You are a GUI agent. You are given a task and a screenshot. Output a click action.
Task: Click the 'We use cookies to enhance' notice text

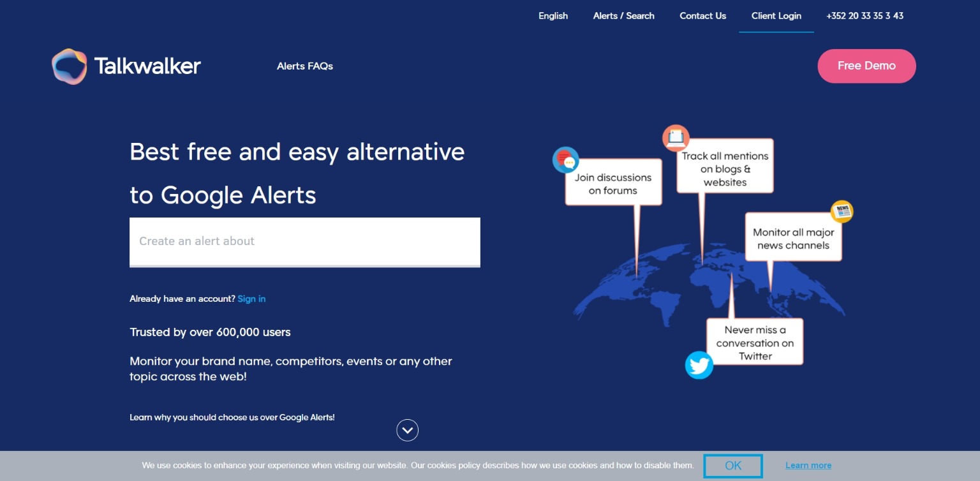(417, 466)
